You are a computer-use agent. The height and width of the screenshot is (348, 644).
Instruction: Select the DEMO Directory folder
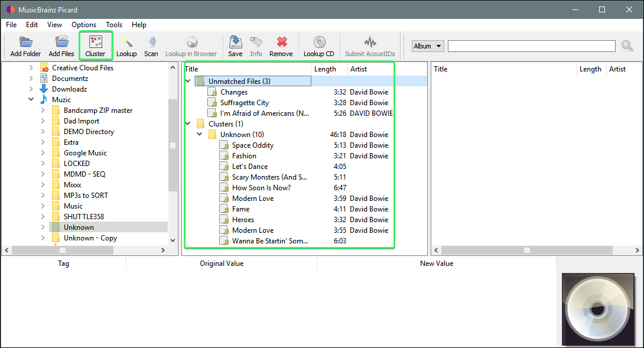pos(89,132)
